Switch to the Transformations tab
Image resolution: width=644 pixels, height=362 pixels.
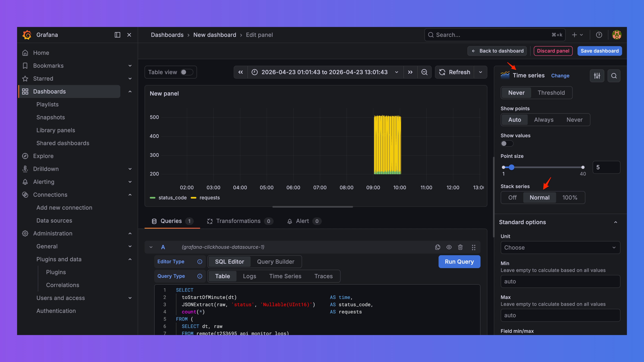(x=240, y=221)
